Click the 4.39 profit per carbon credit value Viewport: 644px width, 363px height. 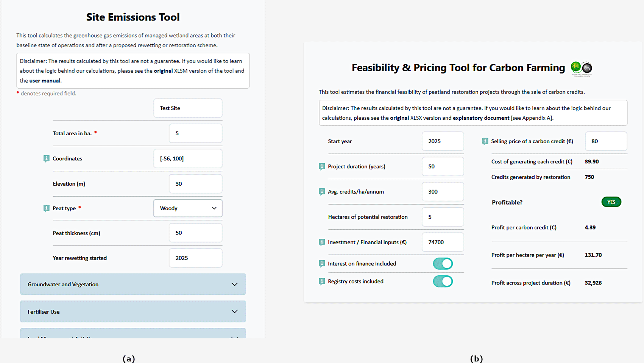pos(590,228)
